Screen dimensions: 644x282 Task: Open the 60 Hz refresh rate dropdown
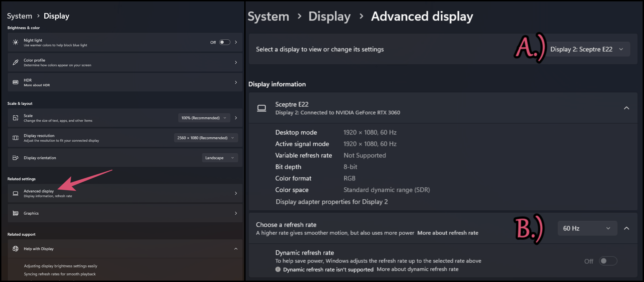pos(587,228)
